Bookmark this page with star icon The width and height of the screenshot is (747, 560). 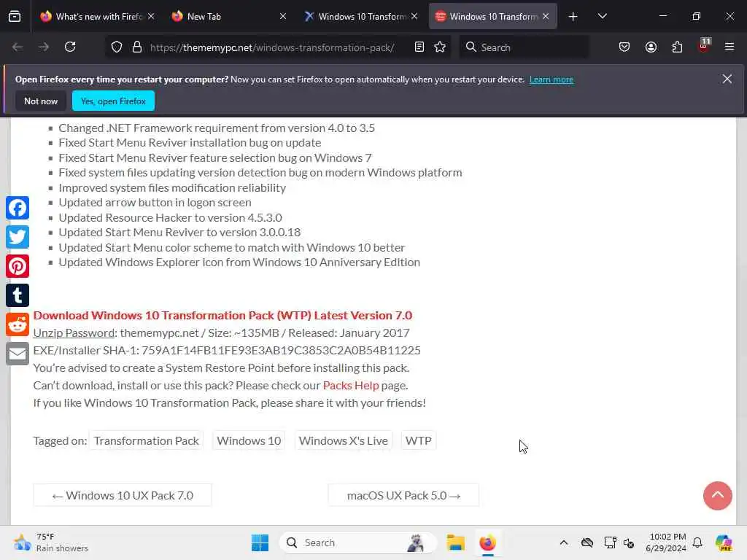pyautogui.click(x=440, y=47)
